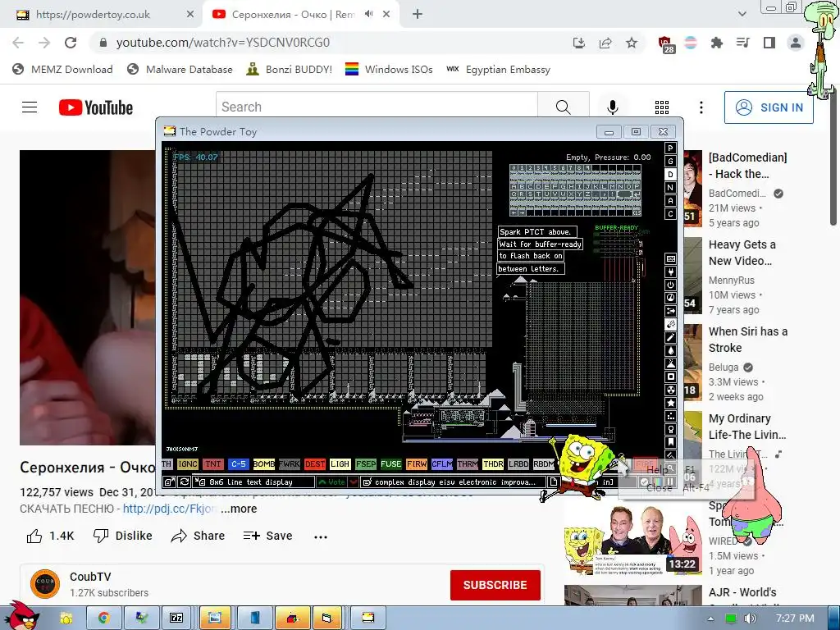Like the video showing 1.4K likes

click(x=50, y=536)
